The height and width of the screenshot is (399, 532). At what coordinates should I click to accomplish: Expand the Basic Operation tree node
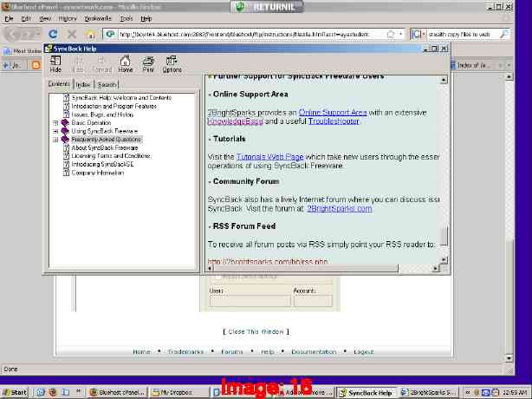click(55, 122)
